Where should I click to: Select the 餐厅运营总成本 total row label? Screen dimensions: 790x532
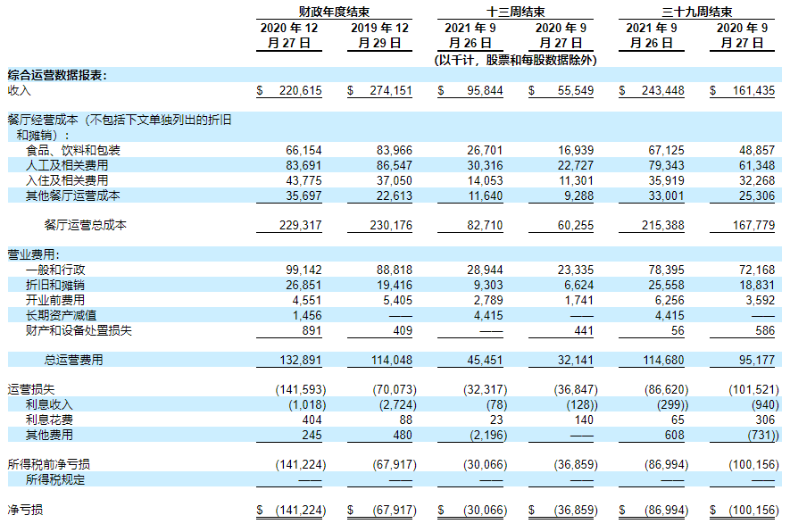click(85, 225)
